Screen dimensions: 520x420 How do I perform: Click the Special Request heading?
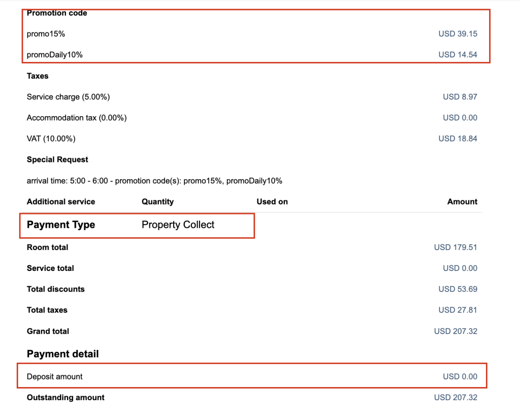tap(57, 160)
